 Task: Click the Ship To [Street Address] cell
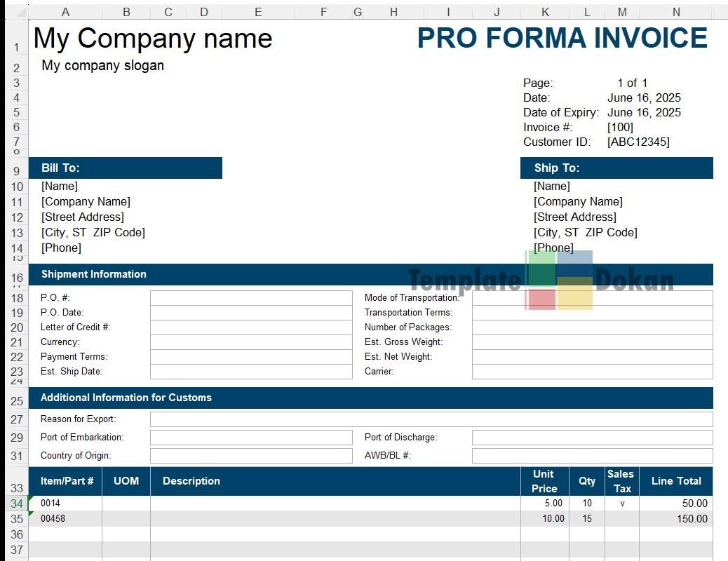coord(575,217)
